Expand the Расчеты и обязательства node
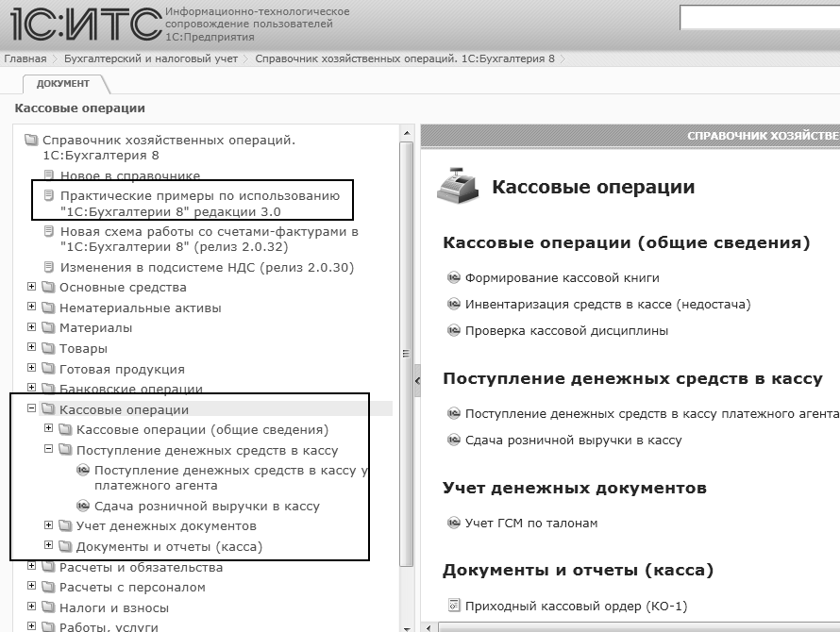Screen dimensions: 840x632 31,566
